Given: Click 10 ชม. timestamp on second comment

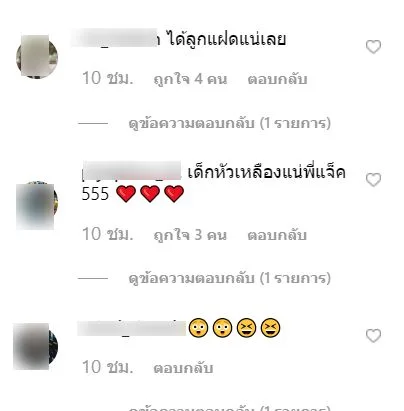Looking at the screenshot, I should point(108,234).
